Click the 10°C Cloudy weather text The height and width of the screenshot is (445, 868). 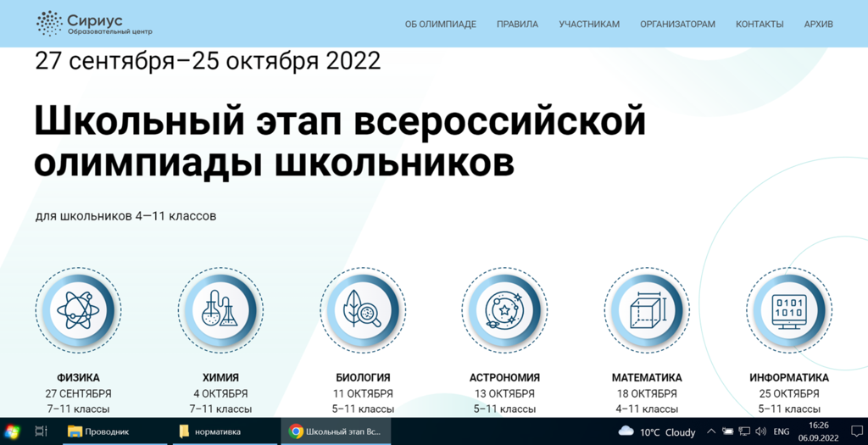[668, 432]
